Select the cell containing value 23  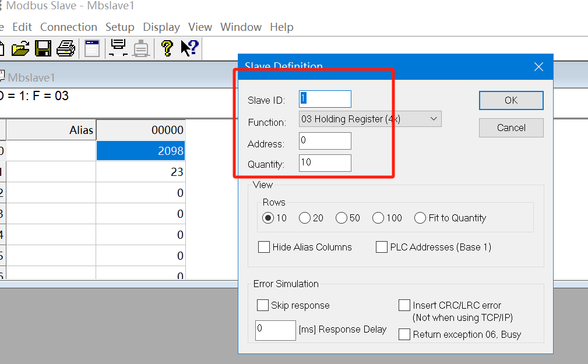click(140, 172)
